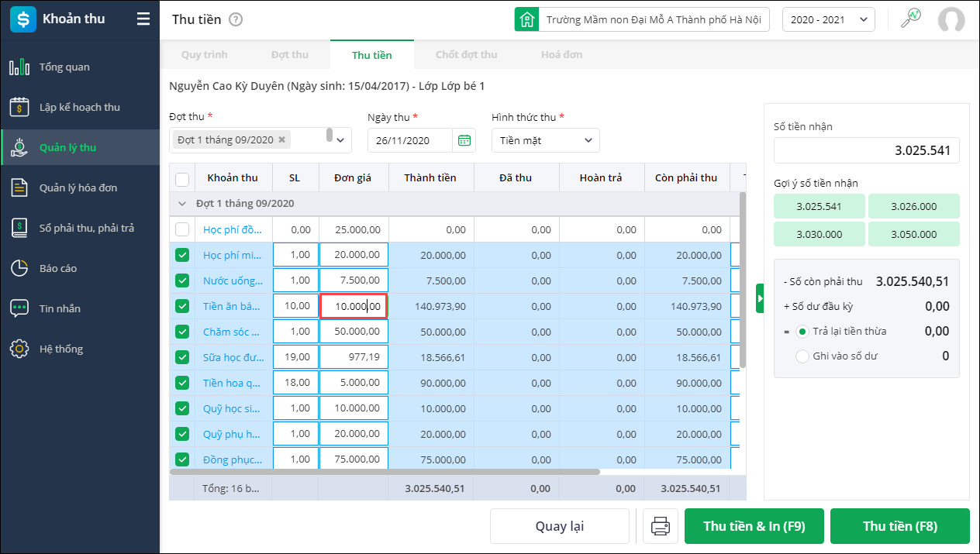This screenshot has height=554, width=980.
Task: Open the user avatar profile
Action: coord(951,20)
